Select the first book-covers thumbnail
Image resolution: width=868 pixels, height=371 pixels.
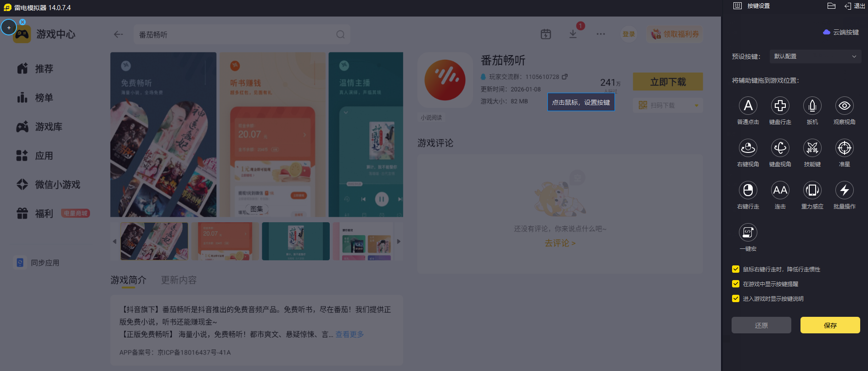154,242
